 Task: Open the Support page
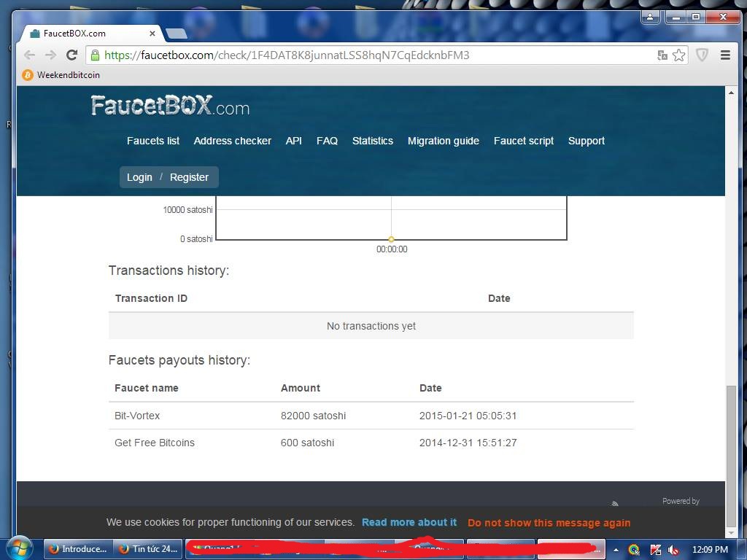pos(587,141)
